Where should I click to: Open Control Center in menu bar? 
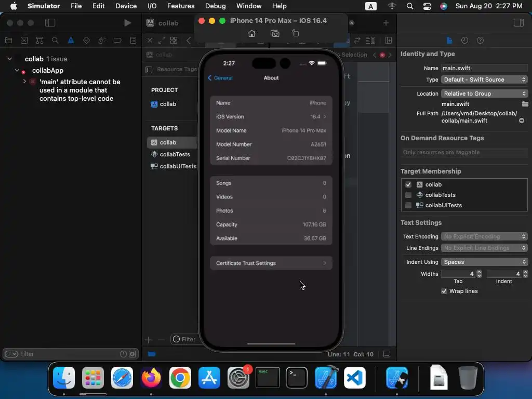(427, 6)
